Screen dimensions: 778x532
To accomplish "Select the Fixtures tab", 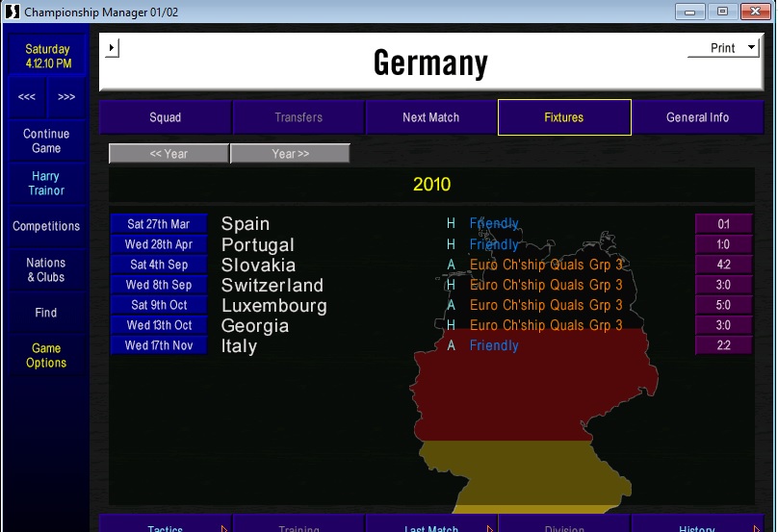I will 564,117.
